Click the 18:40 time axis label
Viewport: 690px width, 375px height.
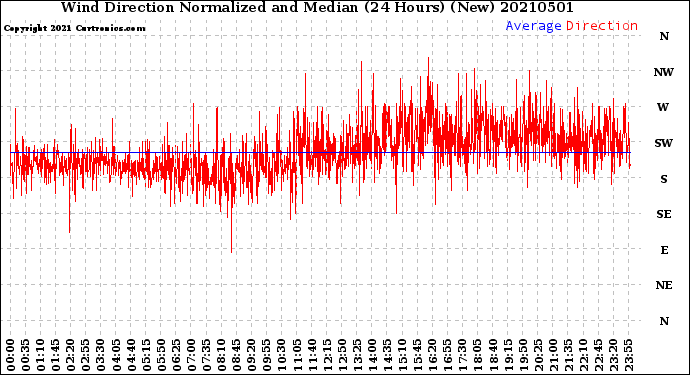[492, 355]
